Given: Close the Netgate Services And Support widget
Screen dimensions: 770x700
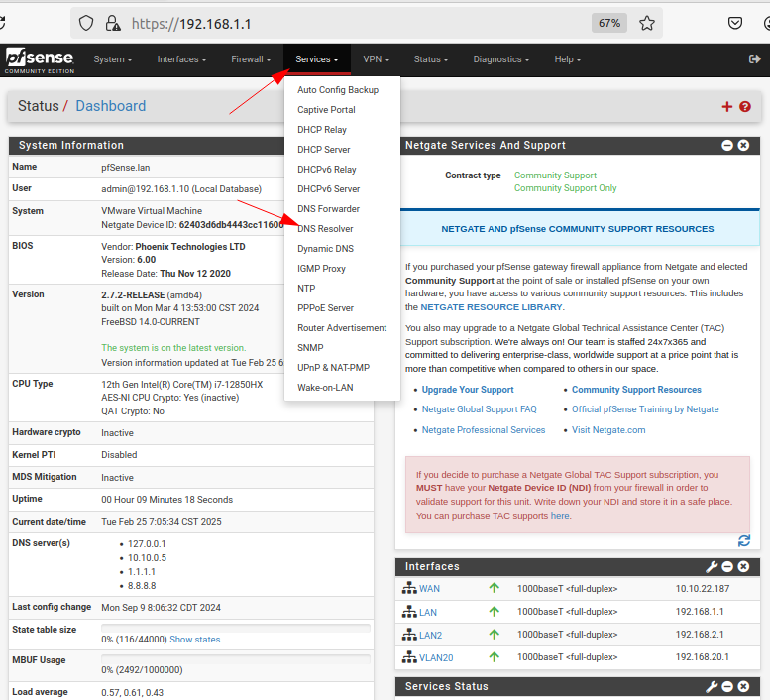Looking at the screenshot, I should (743, 145).
